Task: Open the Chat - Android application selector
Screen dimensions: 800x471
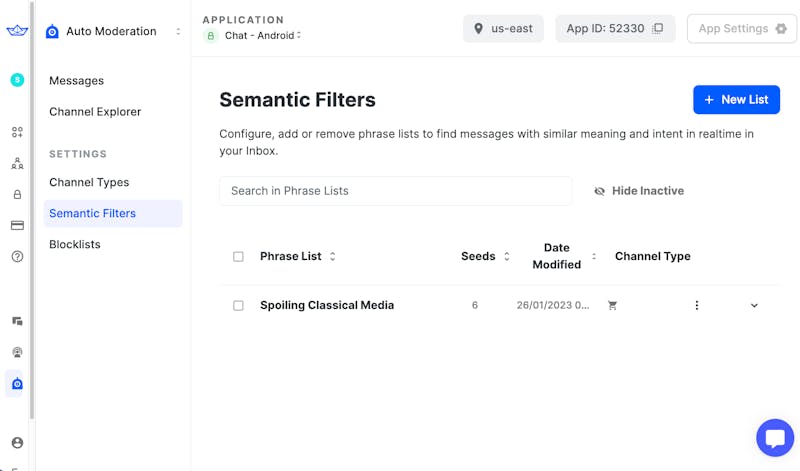Action: (x=254, y=36)
